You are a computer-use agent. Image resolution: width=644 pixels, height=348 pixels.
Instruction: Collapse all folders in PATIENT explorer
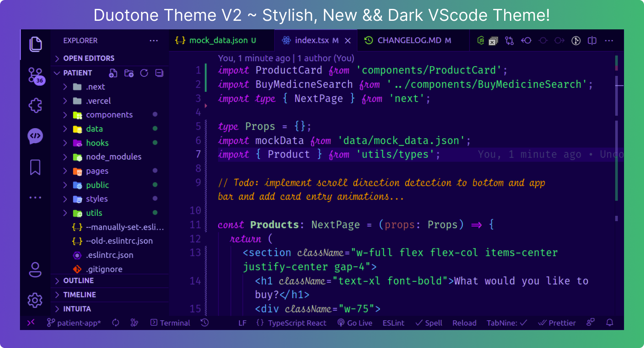tap(159, 73)
